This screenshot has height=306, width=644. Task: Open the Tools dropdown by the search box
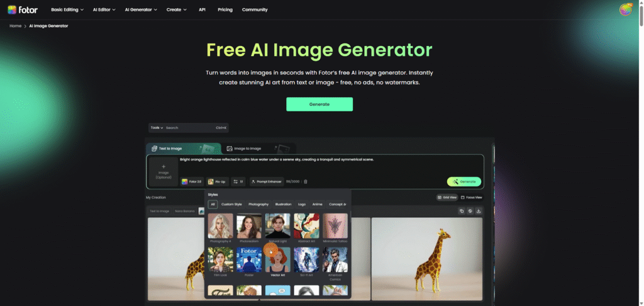click(157, 128)
